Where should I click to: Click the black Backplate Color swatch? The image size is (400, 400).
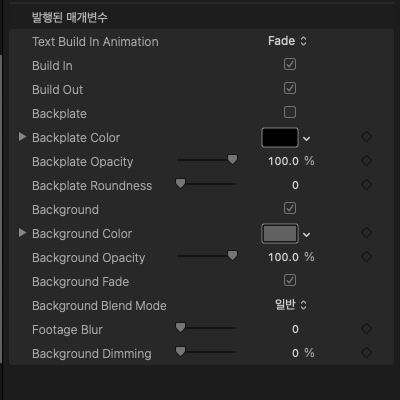point(280,137)
